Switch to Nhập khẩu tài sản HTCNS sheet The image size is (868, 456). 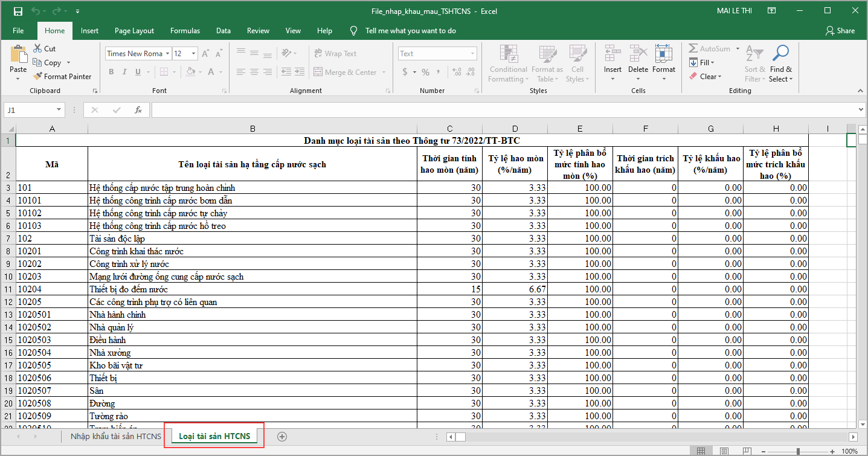(x=115, y=436)
